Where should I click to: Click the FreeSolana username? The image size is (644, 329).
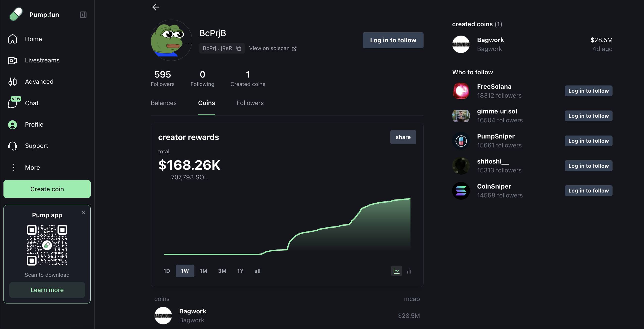(494, 86)
